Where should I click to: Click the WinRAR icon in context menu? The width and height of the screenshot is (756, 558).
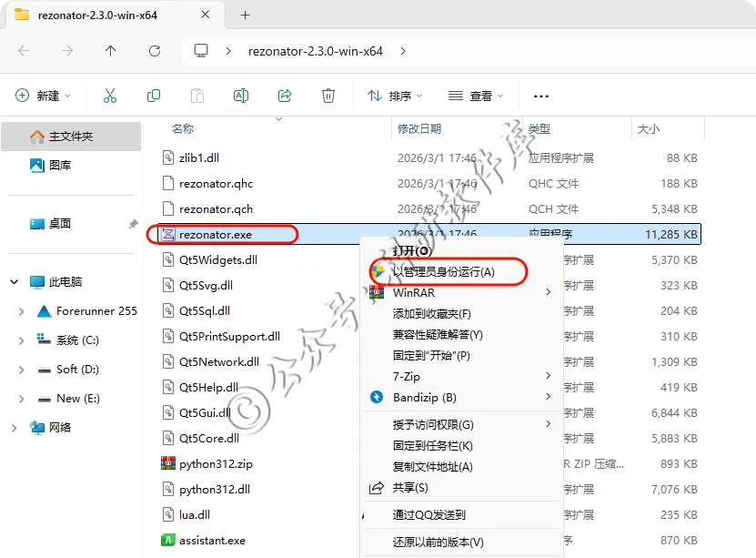(377, 292)
